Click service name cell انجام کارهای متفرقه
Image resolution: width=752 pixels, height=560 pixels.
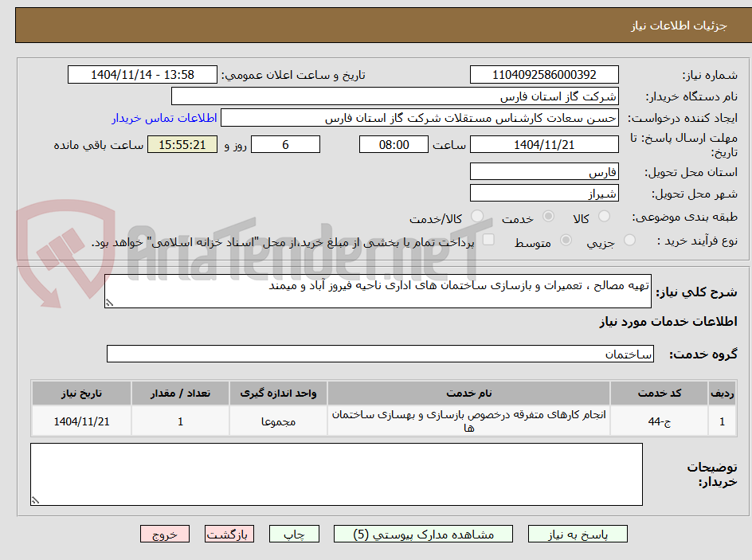click(468, 421)
